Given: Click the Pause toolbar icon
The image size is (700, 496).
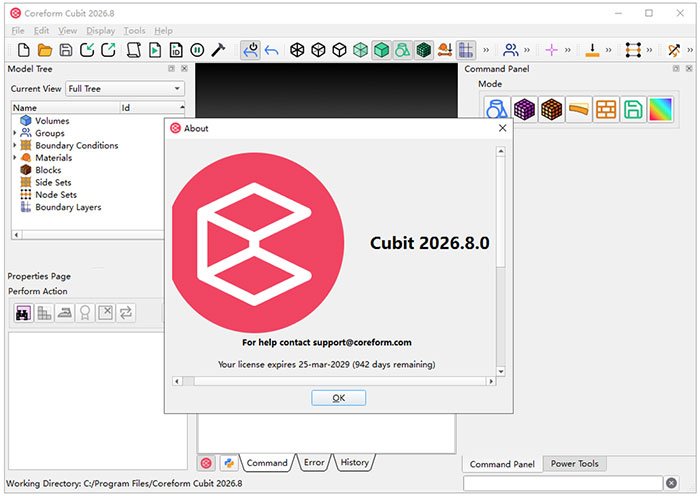Looking at the screenshot, I should click(x=197, y=50).
